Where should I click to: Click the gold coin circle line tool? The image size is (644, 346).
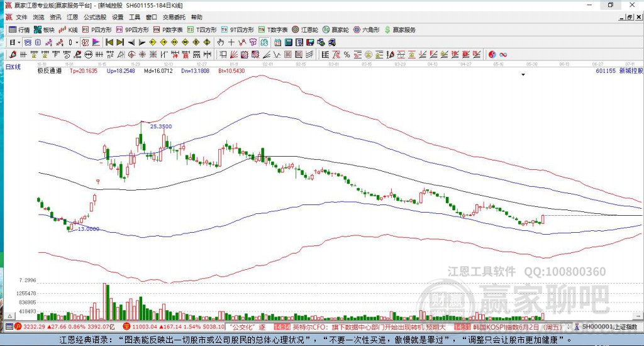[369, 55]
